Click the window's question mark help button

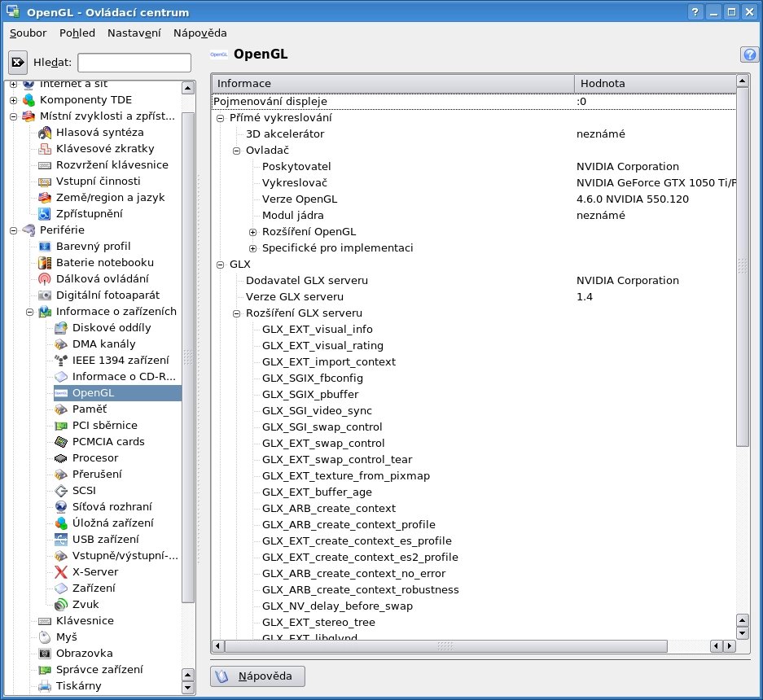pos(695,11)
